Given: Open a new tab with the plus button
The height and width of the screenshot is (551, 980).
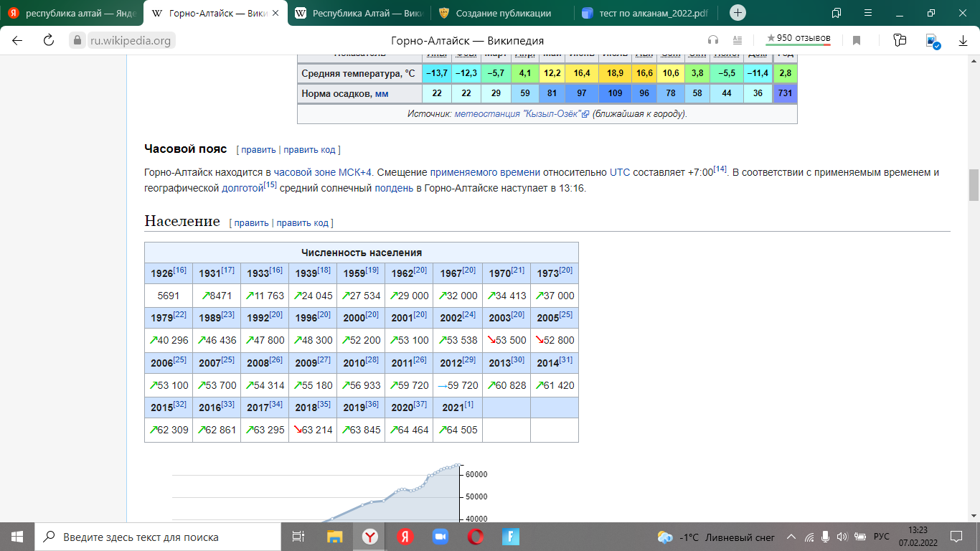Looking at the screenshot, I should (738, 13).
